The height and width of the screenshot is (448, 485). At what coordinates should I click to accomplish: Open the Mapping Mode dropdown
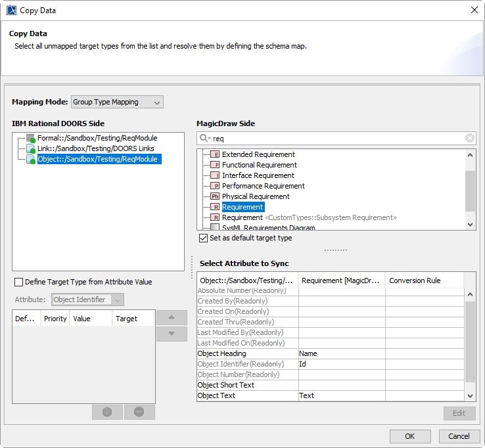pyautogui.click(x=117, y=102)
